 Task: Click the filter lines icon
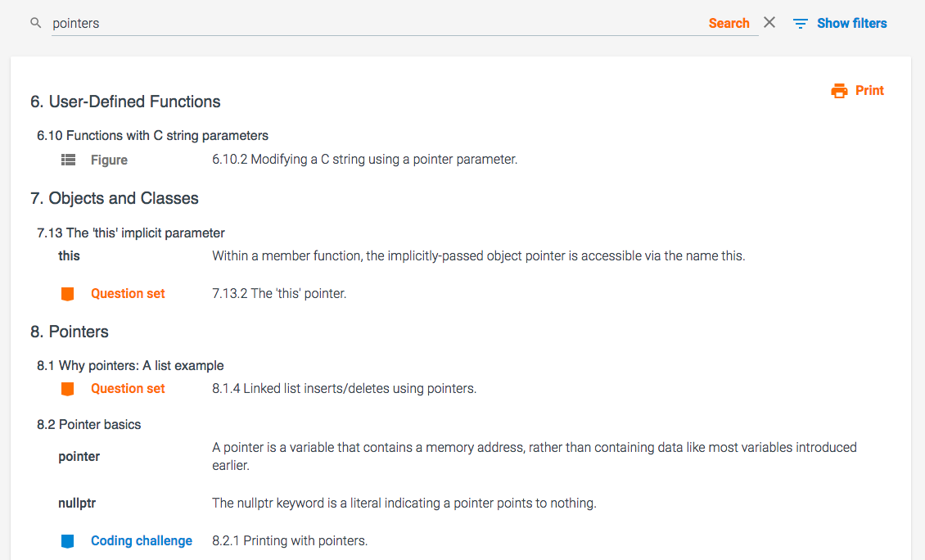point(801,24)
